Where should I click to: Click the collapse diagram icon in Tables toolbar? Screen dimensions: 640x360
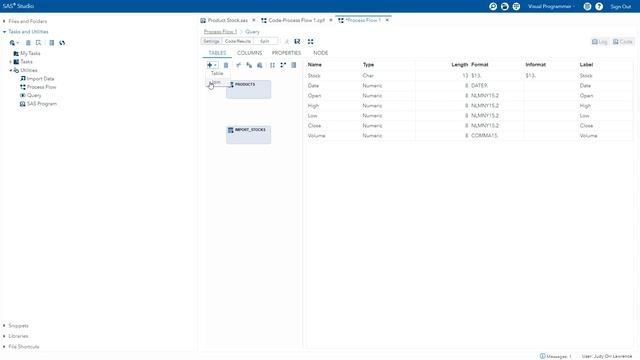pyautogui.click(x=283, y=65)
